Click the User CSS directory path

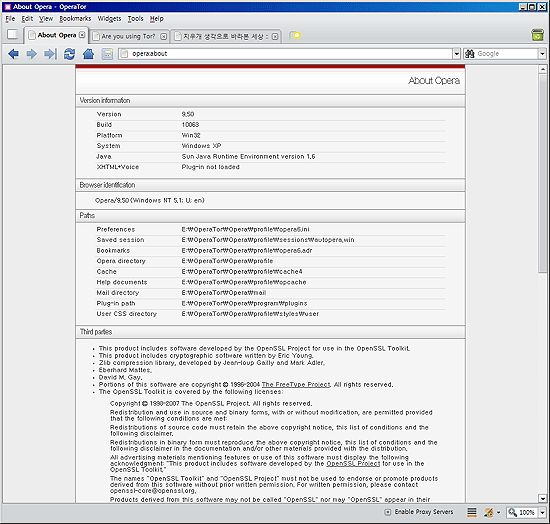pos(250,314)
